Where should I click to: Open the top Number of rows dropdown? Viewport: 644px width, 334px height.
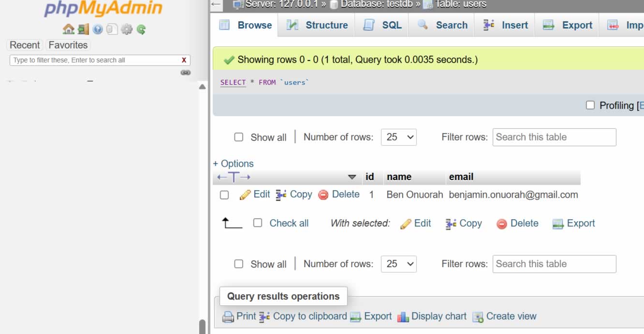click(398, 137)
